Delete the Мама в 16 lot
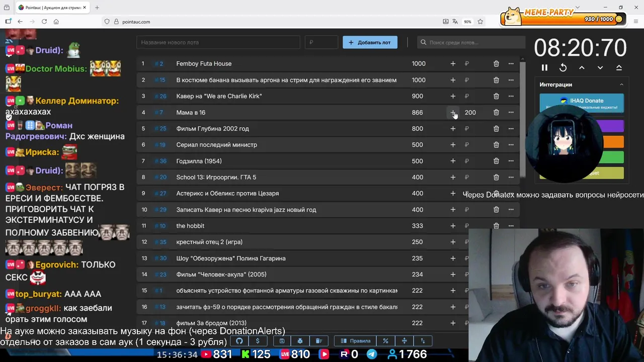644x362 pixels. coord(496,113)
